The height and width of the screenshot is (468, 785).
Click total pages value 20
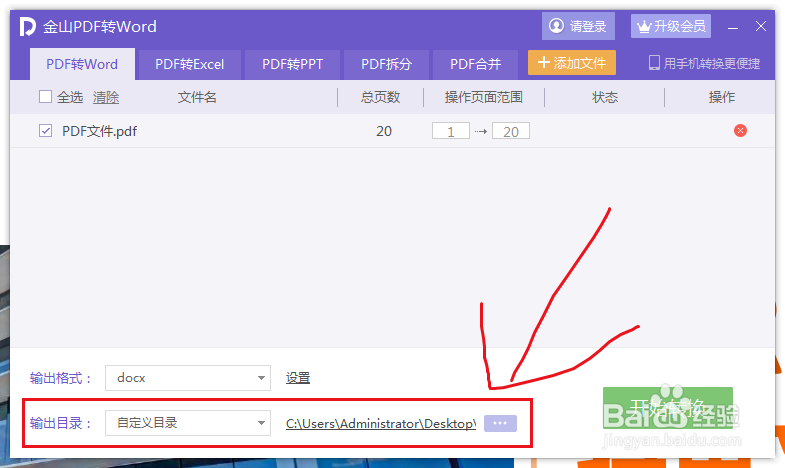(384, 131)
